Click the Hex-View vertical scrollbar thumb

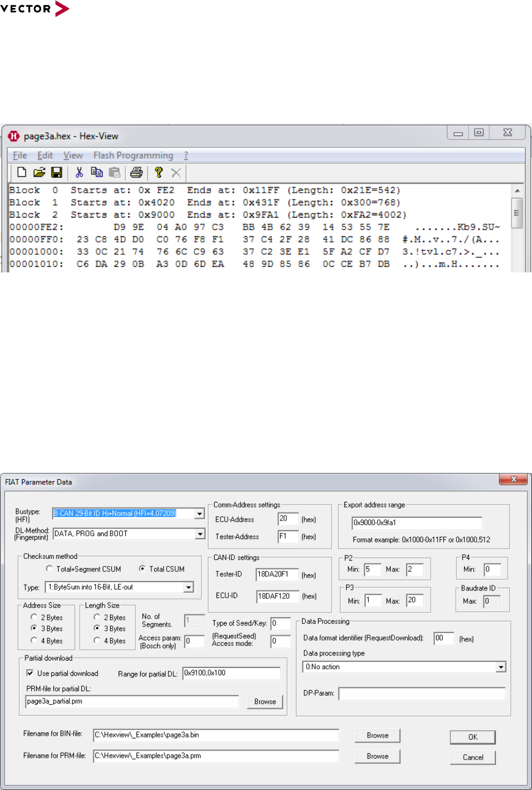coord(517,213)
